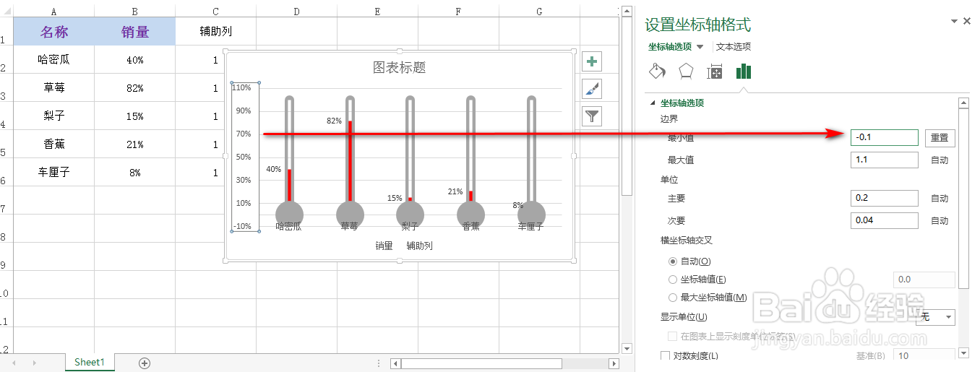Image resolution: width=980 pixels, height=372 pixels.
Task: Click the 次要 unit input field
Action: pos(885,220)
